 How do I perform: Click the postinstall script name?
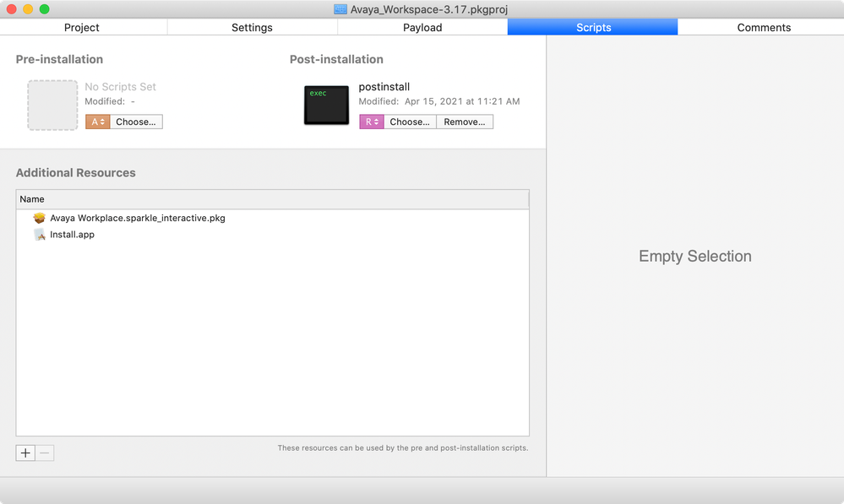pos(384,87)
